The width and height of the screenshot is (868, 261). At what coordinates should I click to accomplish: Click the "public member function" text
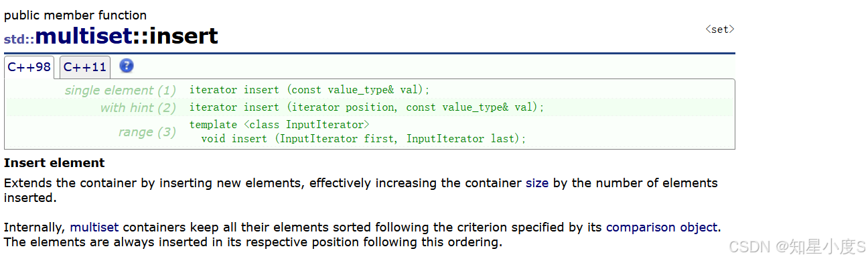point(75,15)
